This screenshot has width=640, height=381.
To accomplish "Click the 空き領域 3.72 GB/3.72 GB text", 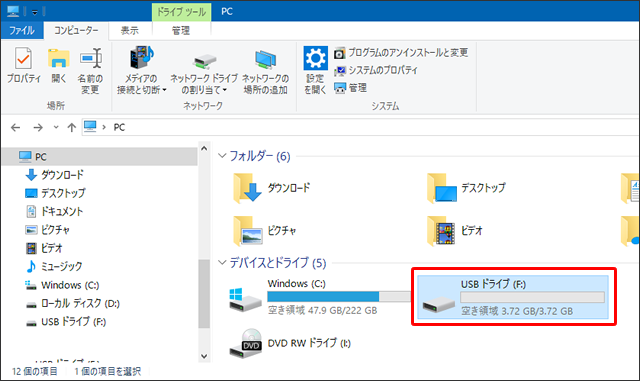I will click(x=517, y=311).
